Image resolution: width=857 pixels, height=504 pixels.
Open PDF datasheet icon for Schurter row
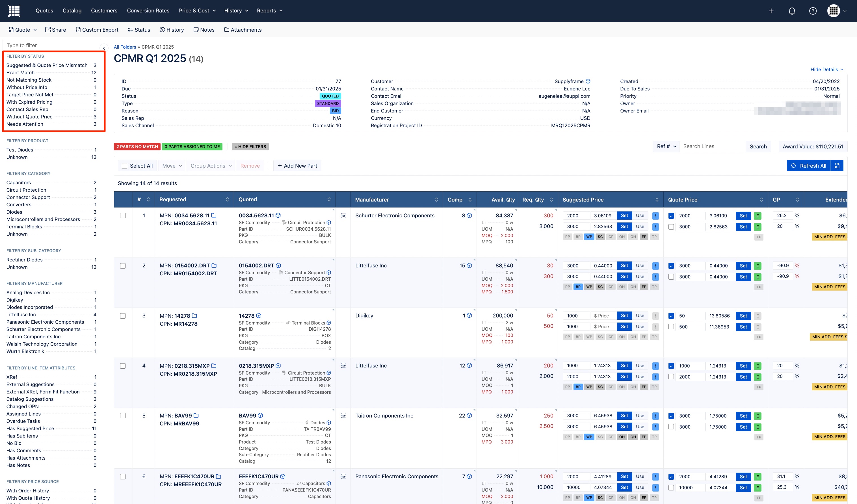click(343, 215)
